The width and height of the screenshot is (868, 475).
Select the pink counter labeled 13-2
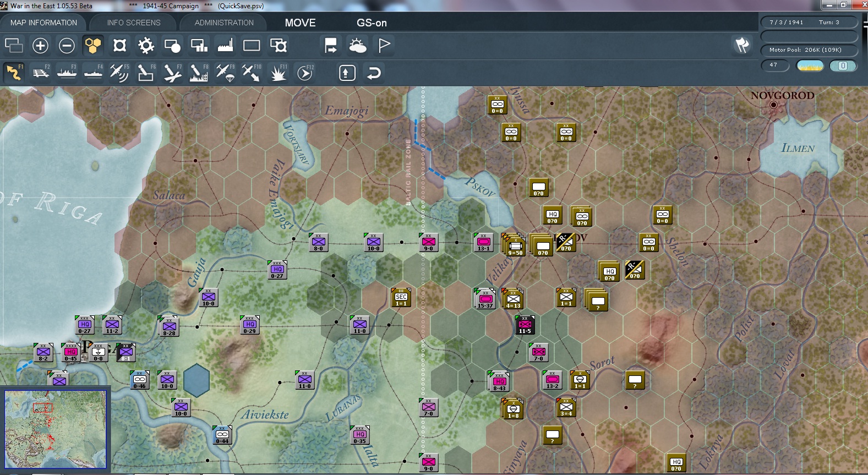(552, 380)
